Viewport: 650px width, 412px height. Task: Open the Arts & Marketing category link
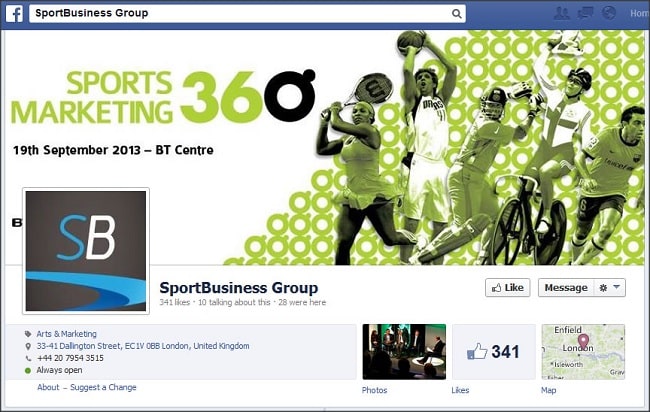(66, 334)
